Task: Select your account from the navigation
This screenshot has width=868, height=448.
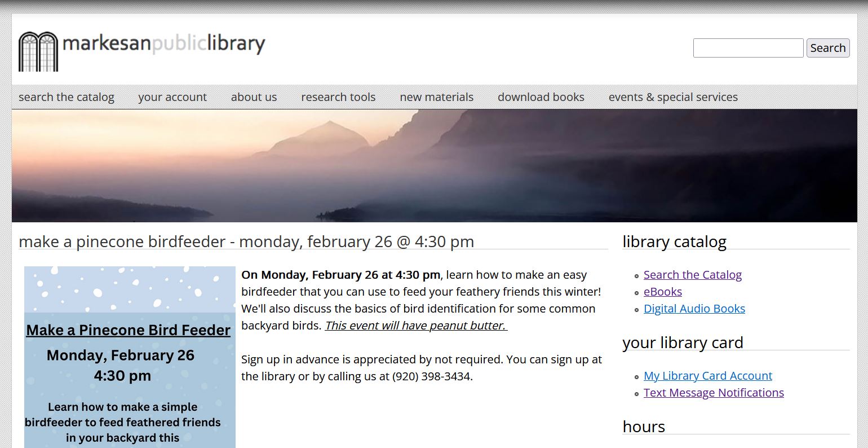Action: (x=172, y=96)
